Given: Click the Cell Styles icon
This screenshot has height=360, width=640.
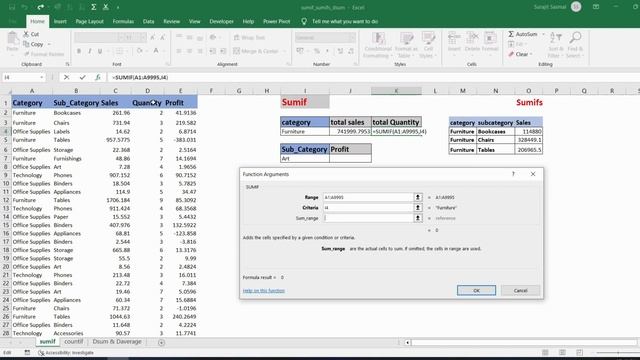Looking at the screenshot, I should (428, 38).
